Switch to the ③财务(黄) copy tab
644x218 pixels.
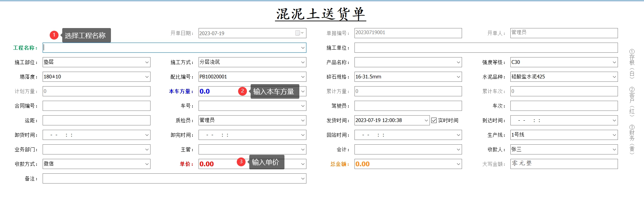pos(632,139)
